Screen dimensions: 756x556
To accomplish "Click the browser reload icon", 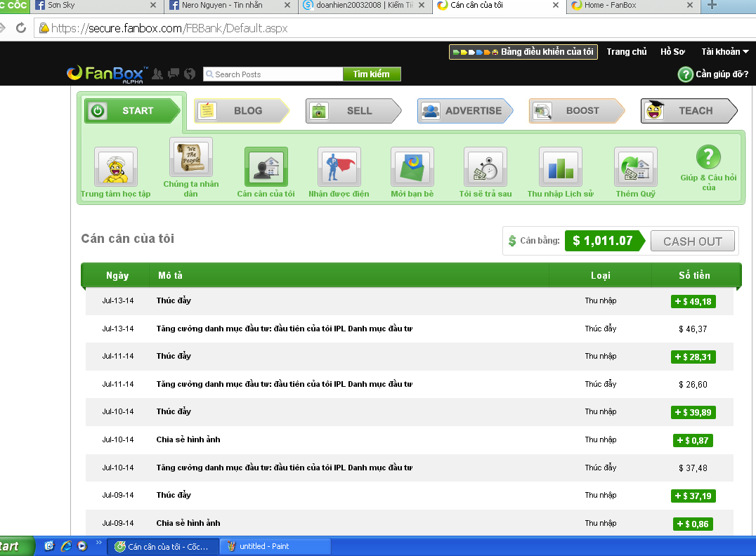I will (x=21, y=28).
